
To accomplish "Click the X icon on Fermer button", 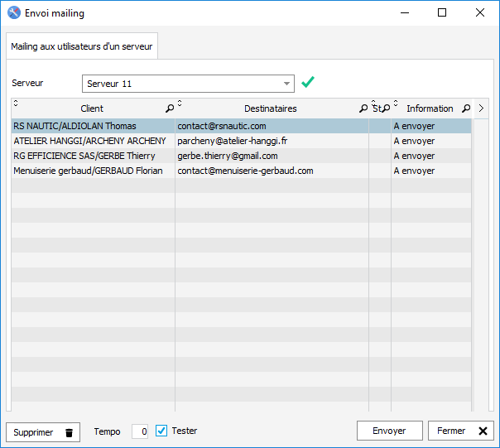I will pyautogui.click(x=483, y=431).
